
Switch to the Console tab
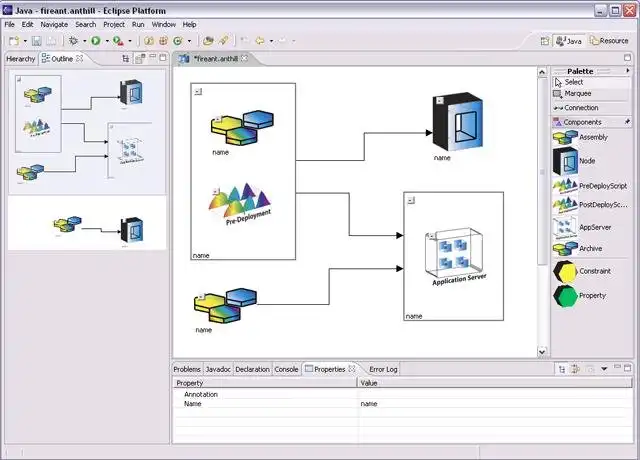[x=286, y=369]
